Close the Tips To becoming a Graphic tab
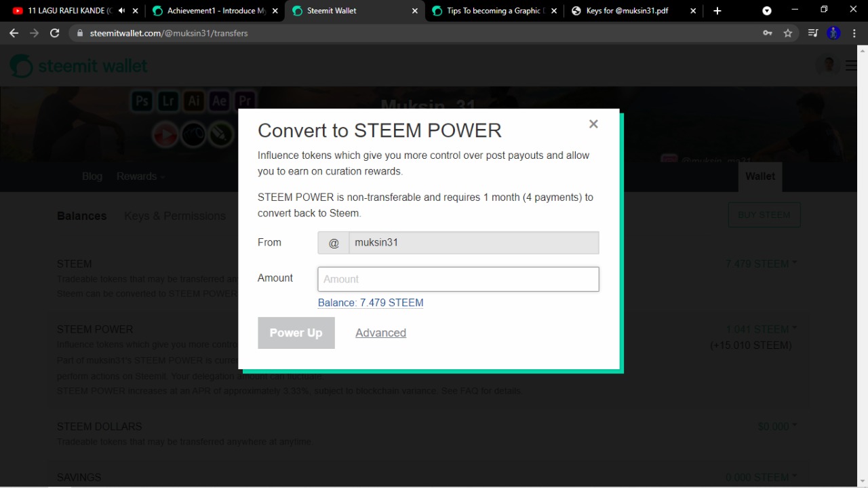The height and width of the screenshot is (488, 868). coord(553,11)
